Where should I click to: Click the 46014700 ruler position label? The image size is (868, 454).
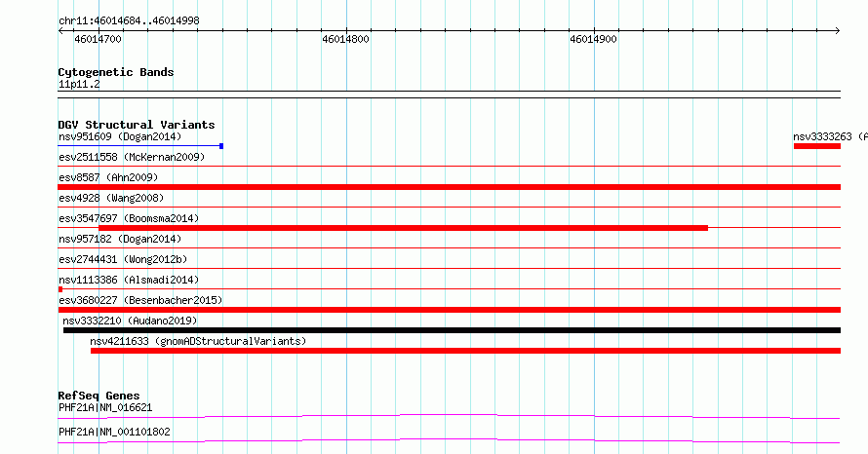point(98,39)
